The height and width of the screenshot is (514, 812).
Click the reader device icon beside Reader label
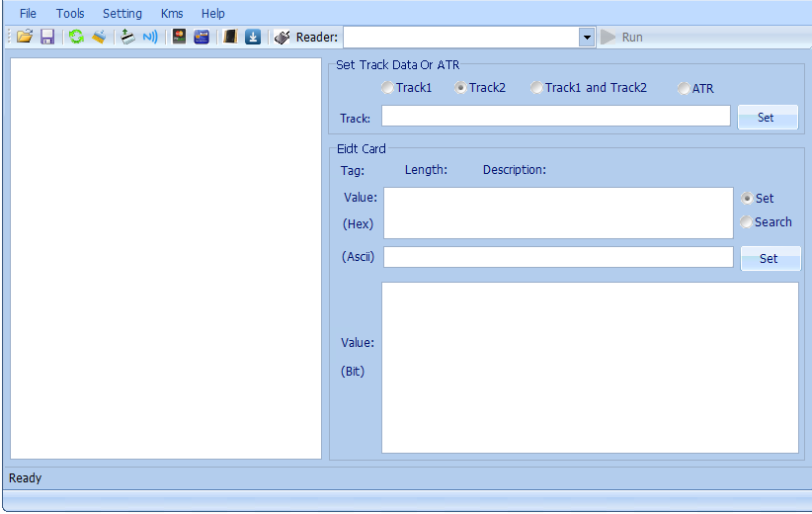[x=283, y=37]
